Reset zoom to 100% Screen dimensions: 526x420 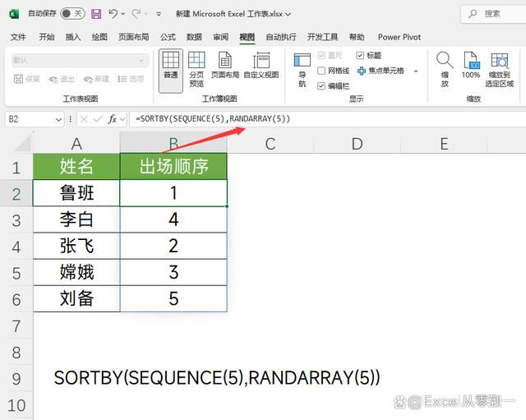(471, 66)
